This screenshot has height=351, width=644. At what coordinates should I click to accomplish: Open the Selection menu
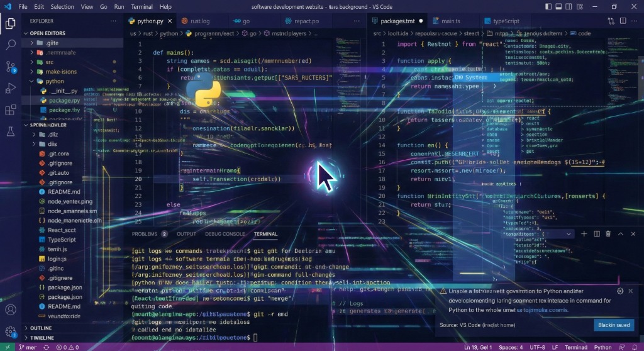coord(62,7)
